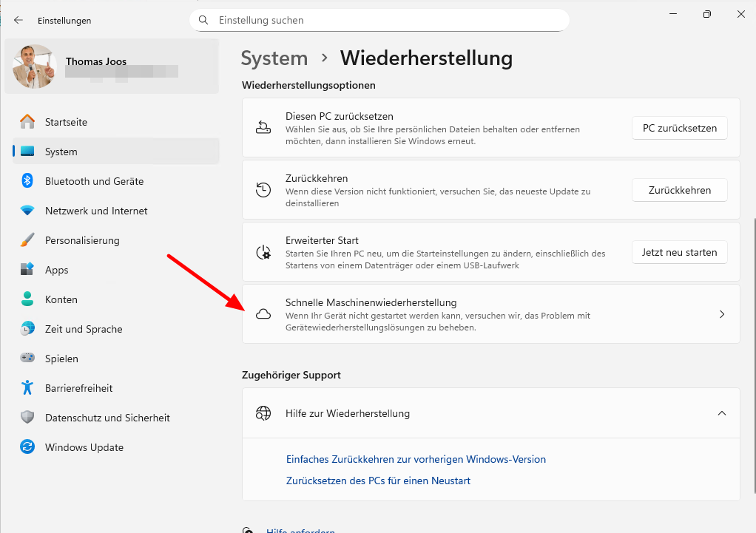Click the back arrow icon
Screen dimensions: 756x533
point(18,20)
